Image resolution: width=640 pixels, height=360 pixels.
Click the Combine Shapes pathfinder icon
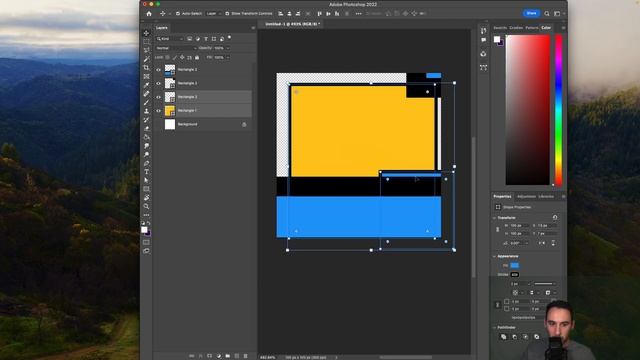pos(503,337)
